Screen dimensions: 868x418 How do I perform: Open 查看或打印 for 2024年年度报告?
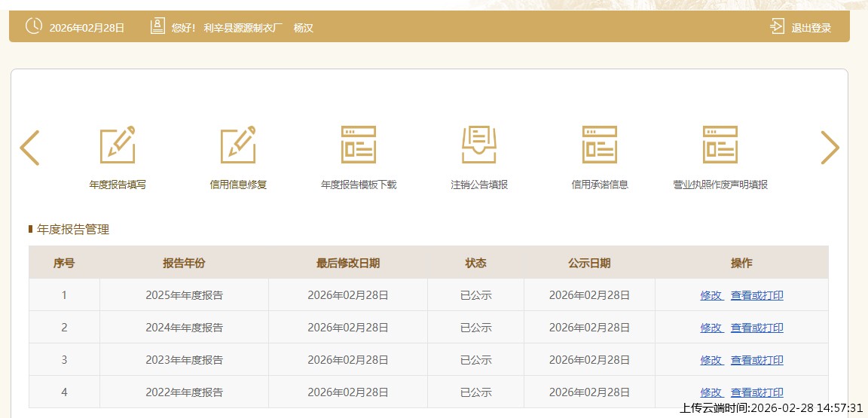[756, 328]
